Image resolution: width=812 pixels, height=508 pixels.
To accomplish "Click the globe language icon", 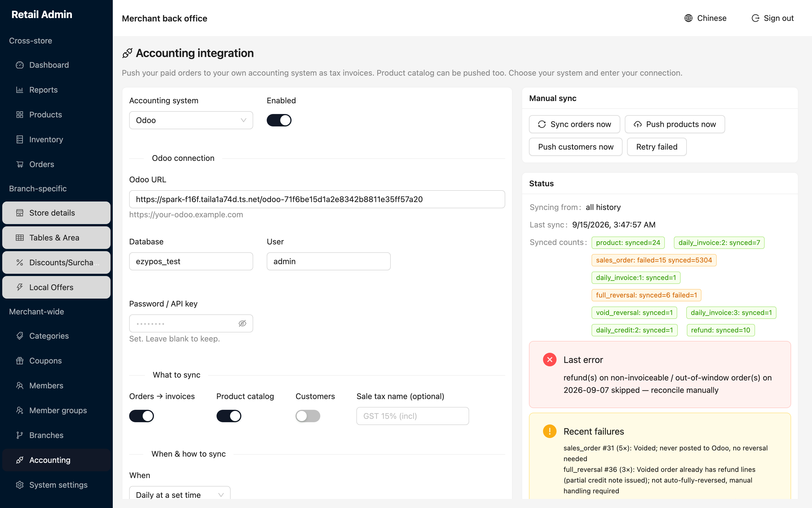I will (688, 18).
